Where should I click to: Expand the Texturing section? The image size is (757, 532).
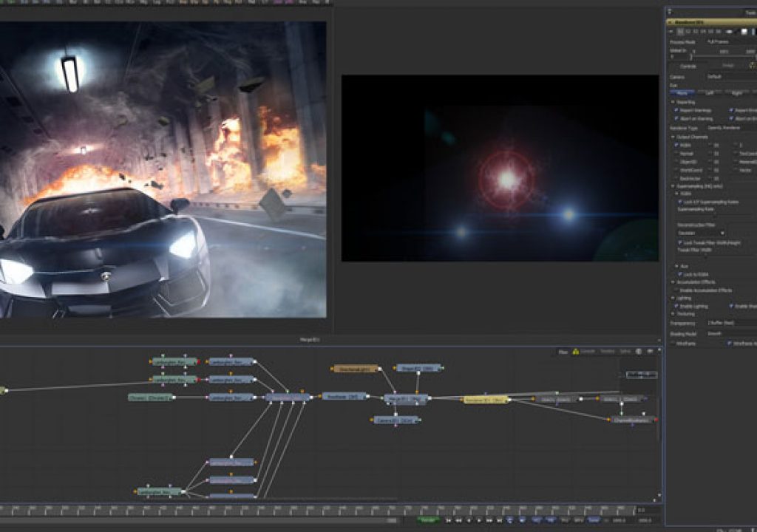(673, 314)
